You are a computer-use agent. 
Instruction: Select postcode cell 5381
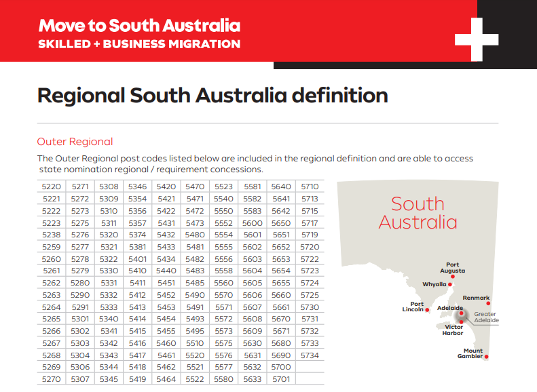(138, 247)
